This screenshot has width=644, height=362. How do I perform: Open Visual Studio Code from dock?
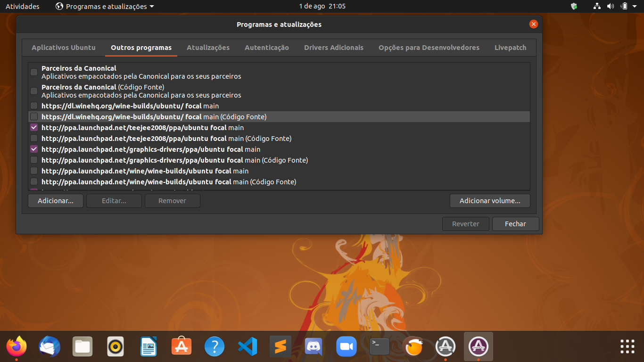(x=248, y=347)
